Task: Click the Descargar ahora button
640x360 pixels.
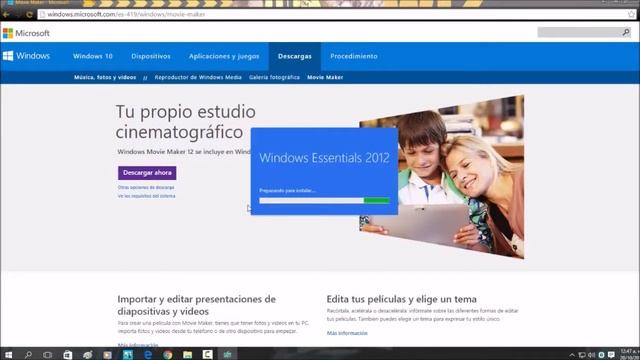Action: [147, 173]
